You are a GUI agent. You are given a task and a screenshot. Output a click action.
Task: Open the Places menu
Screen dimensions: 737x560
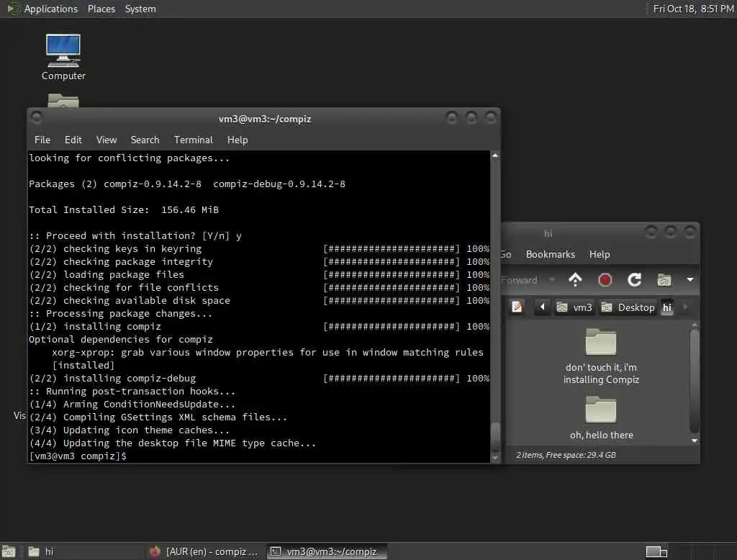coord(101,9)
